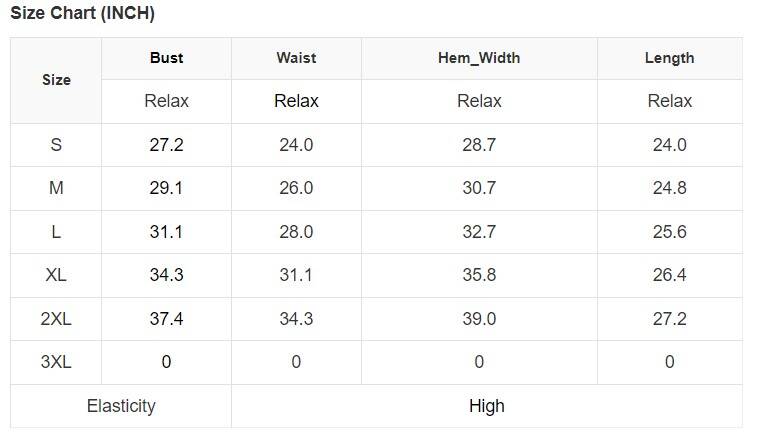This screenshot has height=443, width=758.
Task: Select the 3XL size row label
Action: pyautogui.click(x=56, y=362)
